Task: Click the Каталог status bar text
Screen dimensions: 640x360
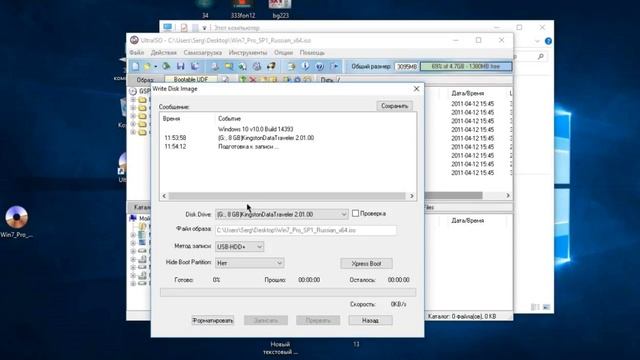Action: [462, 316]
